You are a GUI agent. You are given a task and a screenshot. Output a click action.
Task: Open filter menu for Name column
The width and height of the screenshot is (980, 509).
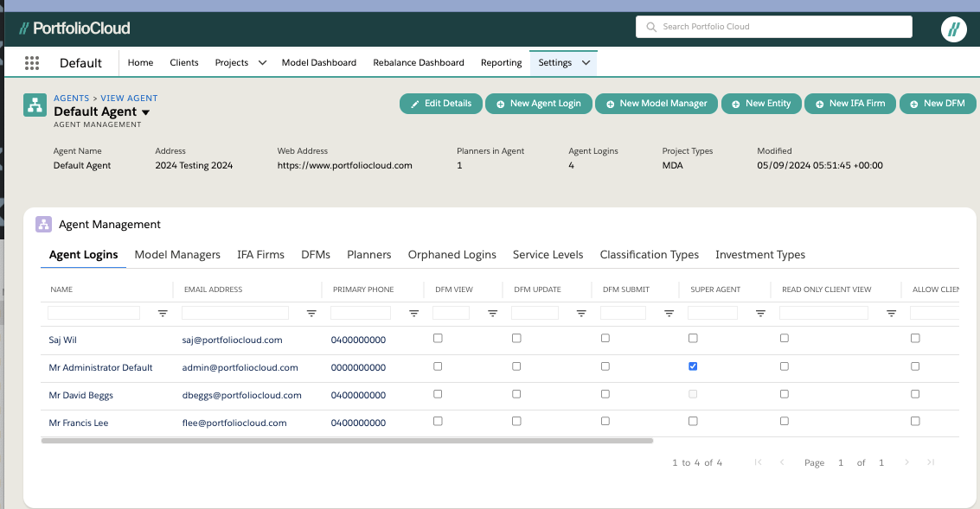point(163,314)
